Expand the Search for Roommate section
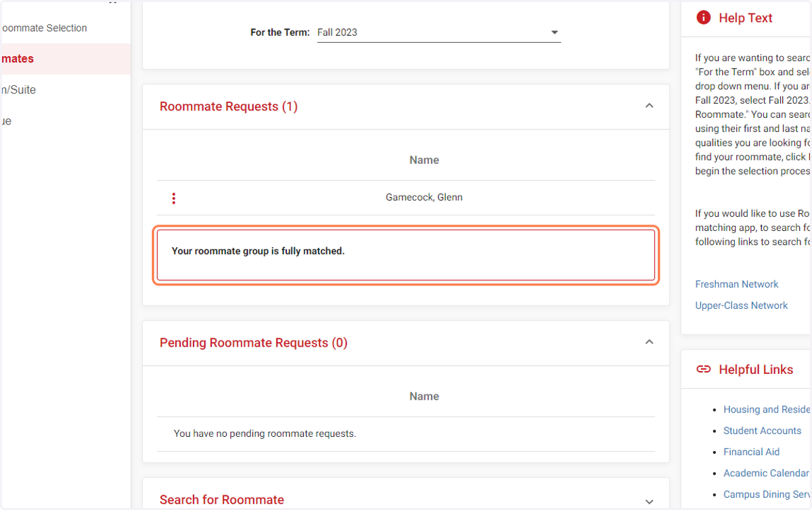The width and height of the screenshot is (812, 510). coord(649,501)
